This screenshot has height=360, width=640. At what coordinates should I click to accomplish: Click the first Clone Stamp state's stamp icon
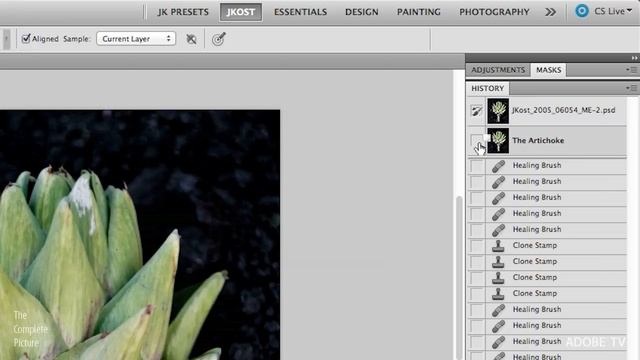coord(498,245)
